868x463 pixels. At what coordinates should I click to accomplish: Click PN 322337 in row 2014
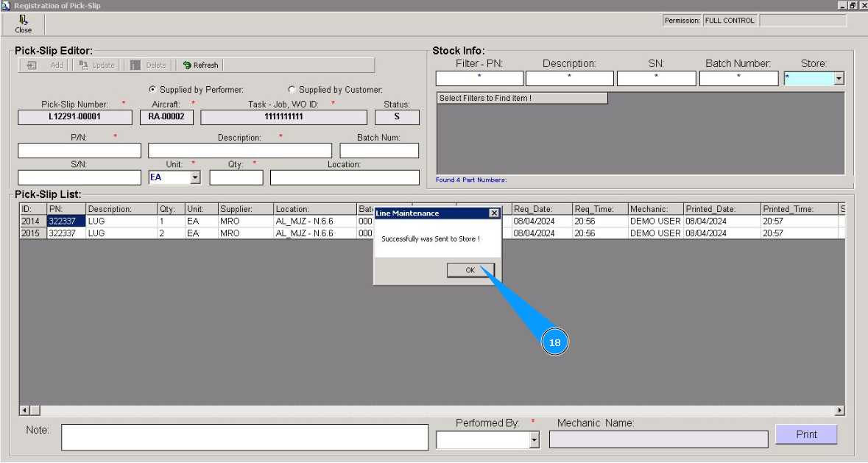click(66, 222)
